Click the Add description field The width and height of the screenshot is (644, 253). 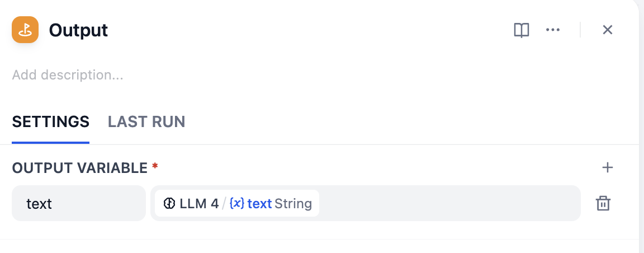click(68, 75)
